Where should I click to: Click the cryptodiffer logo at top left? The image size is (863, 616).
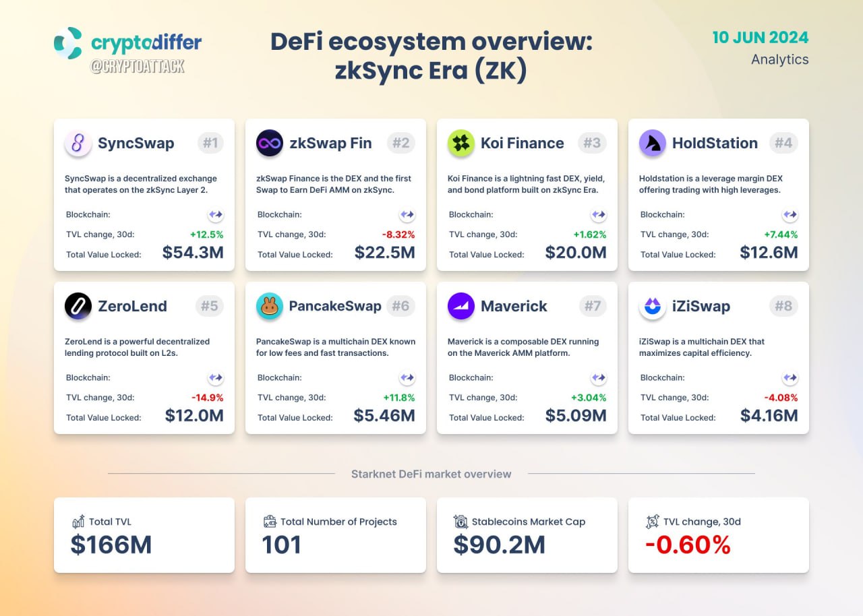[x=127, y=43]
